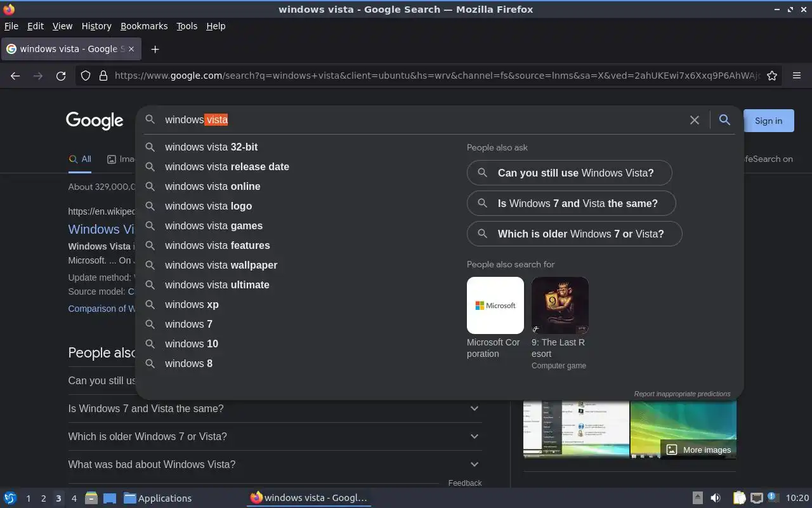The image size is (812, 508).
Task: Expand 'Is Windows 7 and Vista the same?' question
Action: click(x=275, y=408)
